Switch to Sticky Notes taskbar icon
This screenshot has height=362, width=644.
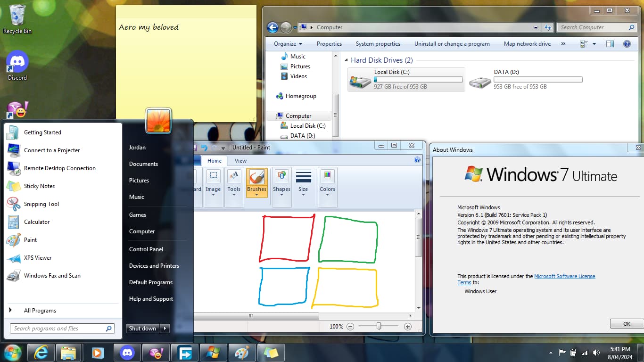271,353
